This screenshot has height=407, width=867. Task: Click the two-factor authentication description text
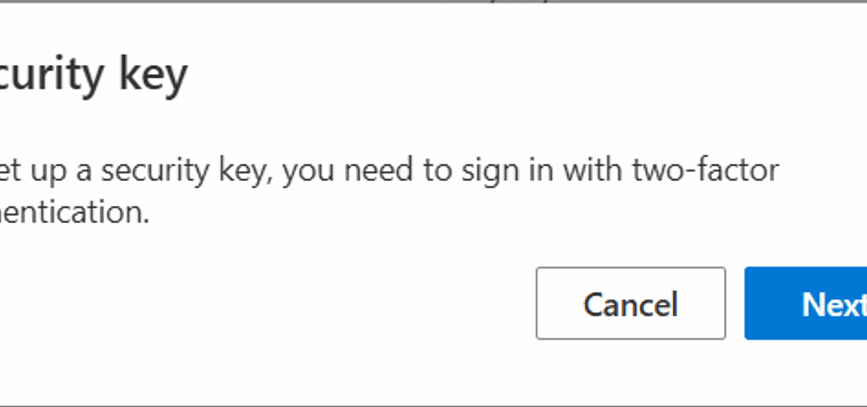pyautogui.click(x=388, y=172)
